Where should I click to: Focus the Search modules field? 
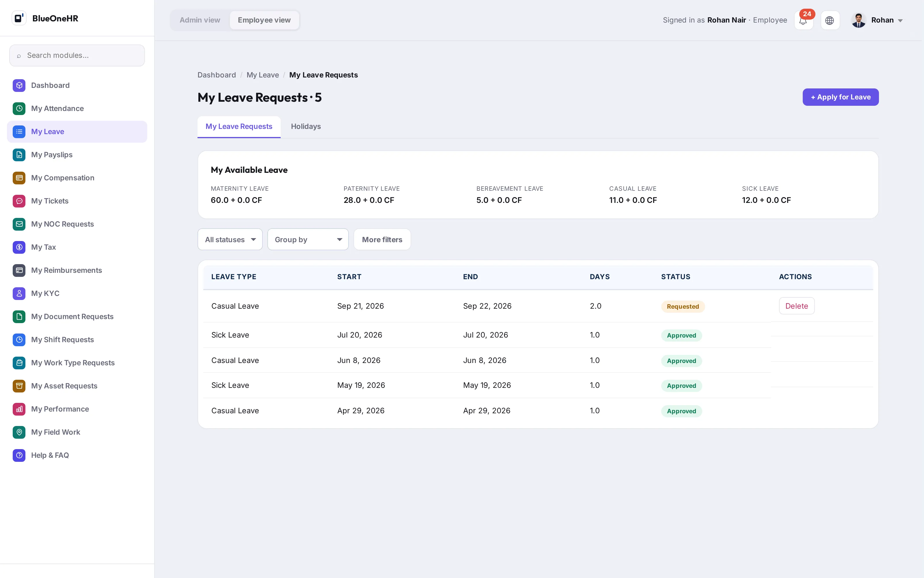(x=77, y=55)
